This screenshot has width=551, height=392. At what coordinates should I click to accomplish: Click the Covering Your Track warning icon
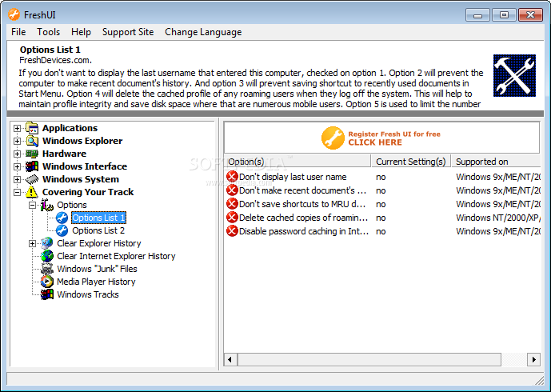[32, 192]
